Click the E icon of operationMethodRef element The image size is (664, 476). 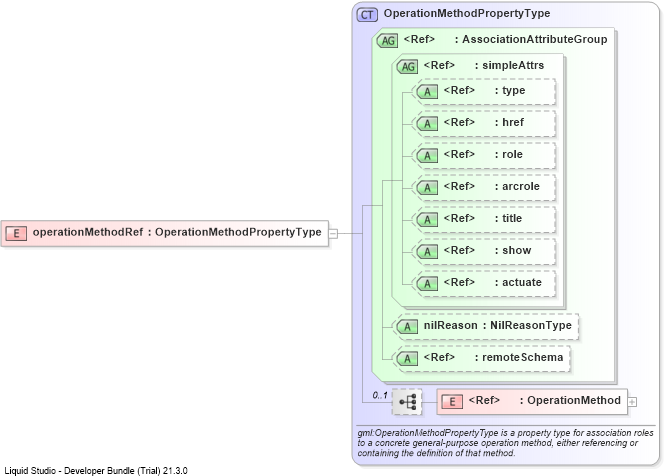(x=16, y=233)
